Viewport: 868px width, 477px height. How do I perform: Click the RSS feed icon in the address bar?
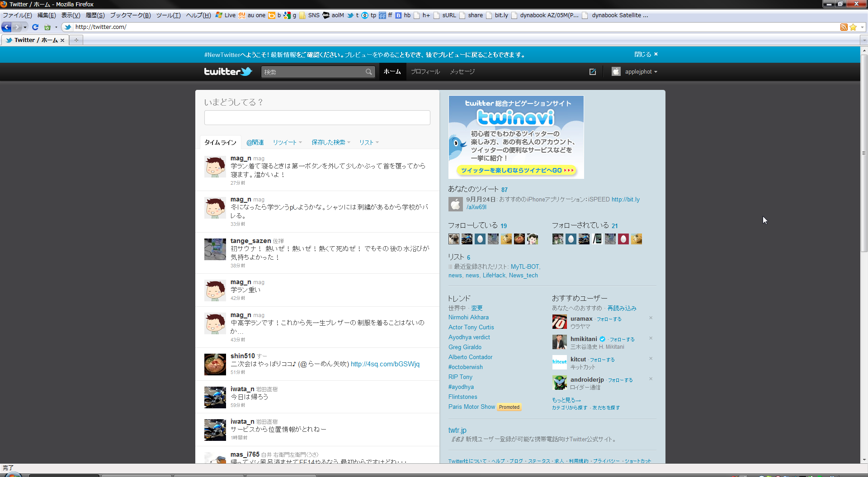(x=844, y=27)
